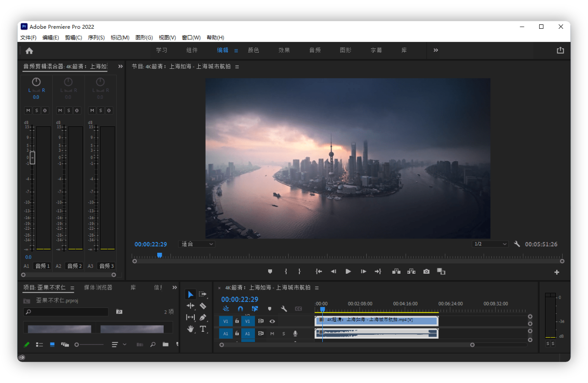588x383 pixels.
Task: Select the Track Select Forward tool
Action: 203,294
